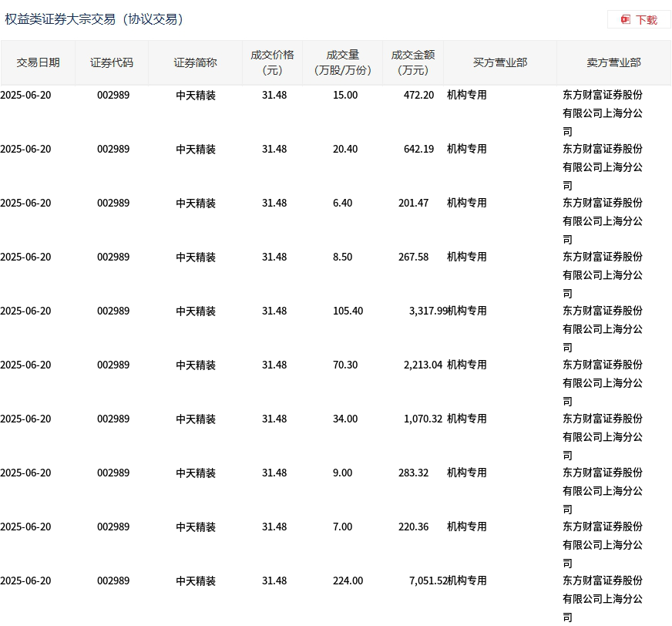Image resolution: width=672 pixels, height=626 pixels.
Task: Click the 642.19 amount cell
Action: 418,149
